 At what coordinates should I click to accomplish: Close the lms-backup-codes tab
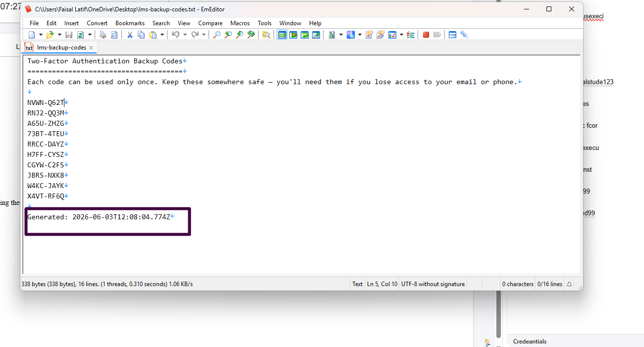tap(91, 48)
